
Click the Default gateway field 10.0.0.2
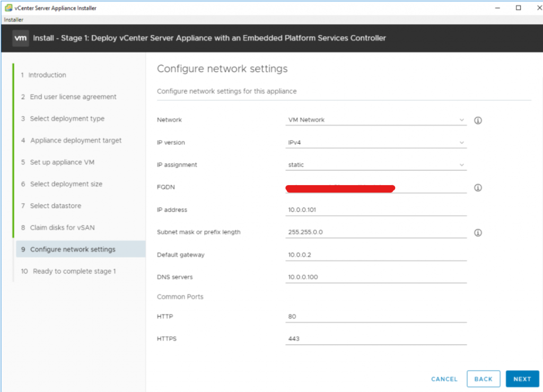click(x=376, y=255)
